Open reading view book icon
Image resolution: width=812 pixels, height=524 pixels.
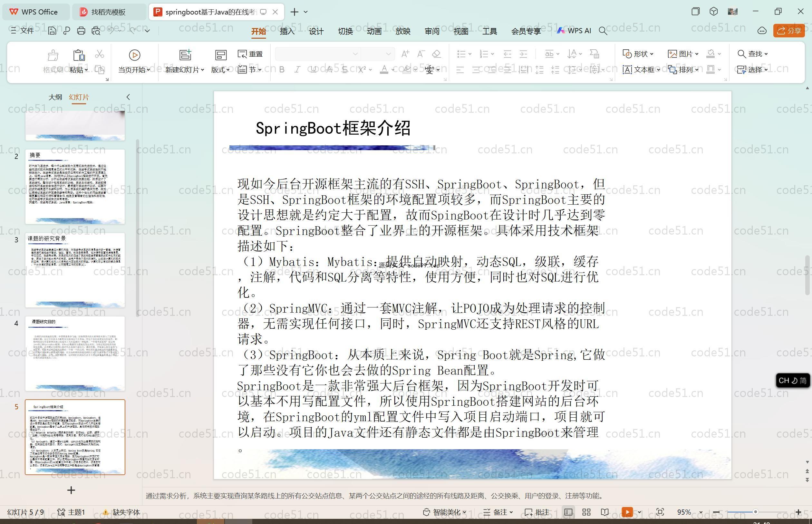604,512
